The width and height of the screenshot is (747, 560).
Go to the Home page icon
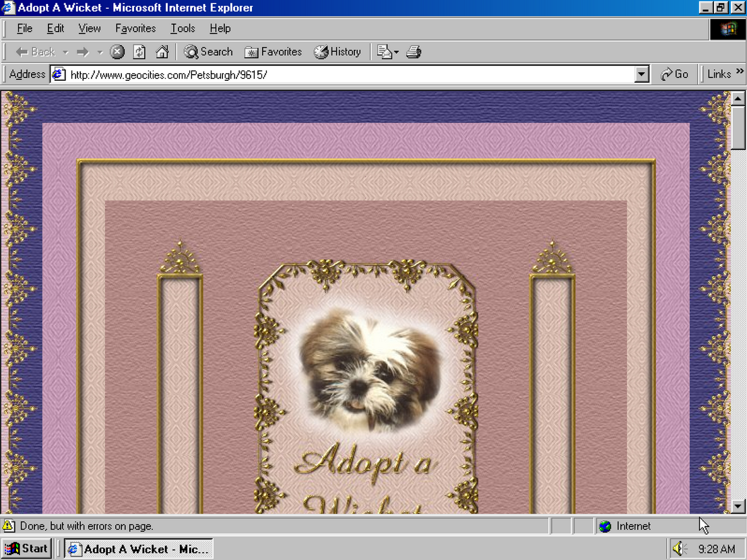pos(162,52)
